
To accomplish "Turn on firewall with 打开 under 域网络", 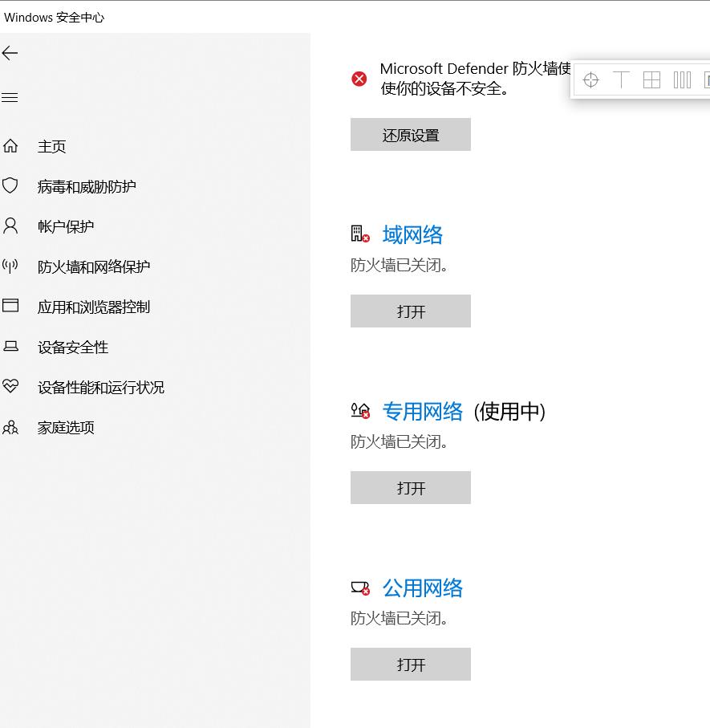I will (x=411, y=311).
